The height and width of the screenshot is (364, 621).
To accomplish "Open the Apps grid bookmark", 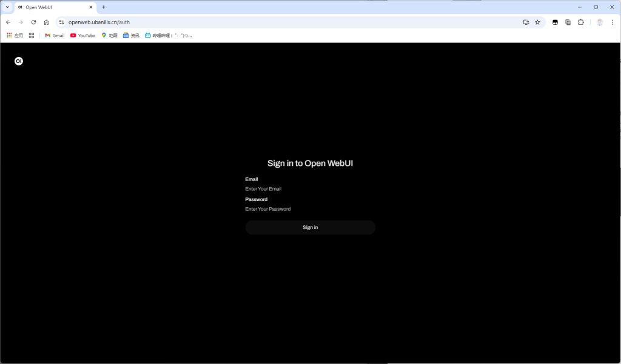I will click(x=15, y=35).
